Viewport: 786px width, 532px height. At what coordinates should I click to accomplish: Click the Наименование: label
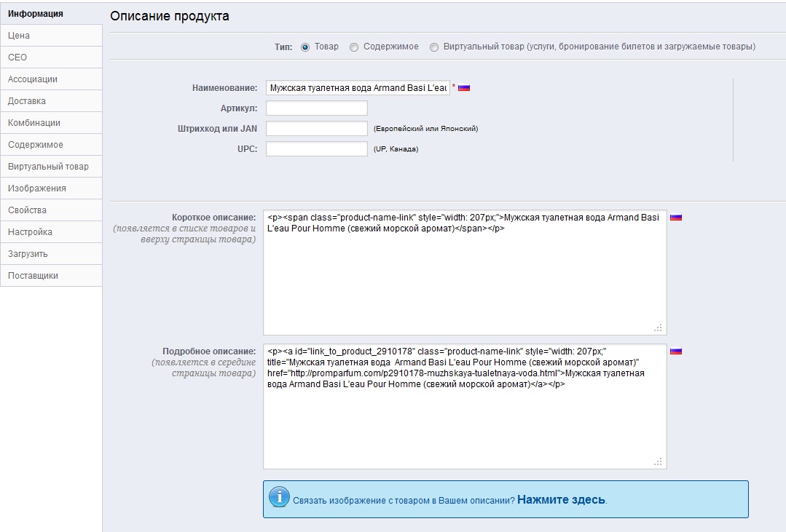[x=224, y=87]
